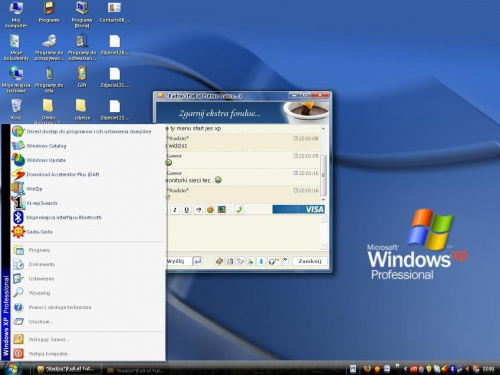Click the Bluetooth icon in system tray

pos(452,369)
